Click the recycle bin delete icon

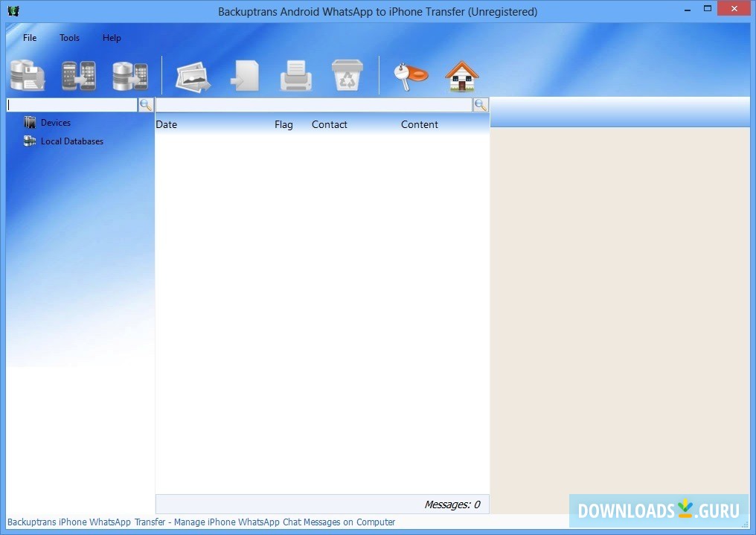pyautogui.click(x=347, y=75)
